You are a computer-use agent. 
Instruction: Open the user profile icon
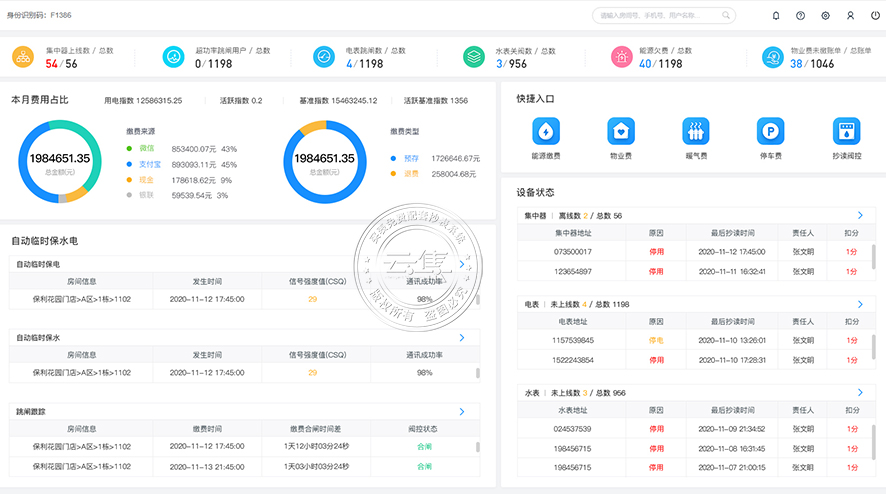tap(850, 16)
